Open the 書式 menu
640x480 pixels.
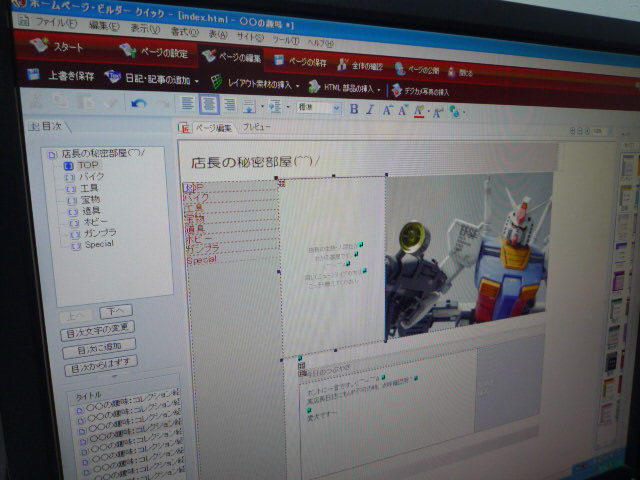tap(184, 31)
